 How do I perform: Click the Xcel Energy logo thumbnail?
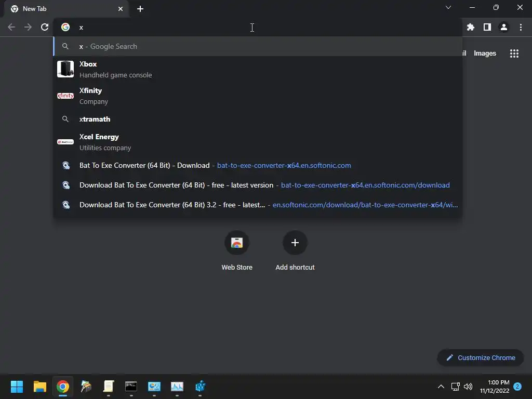click(65, 142)
